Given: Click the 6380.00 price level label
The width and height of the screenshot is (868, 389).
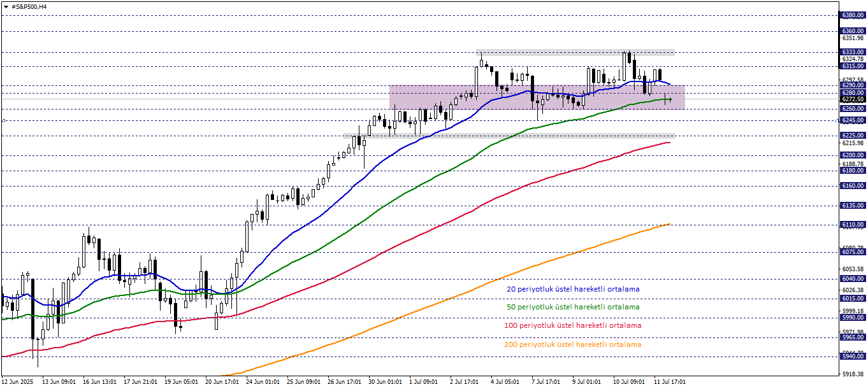Looking at the screenshot, I should (x=853, y=15).
